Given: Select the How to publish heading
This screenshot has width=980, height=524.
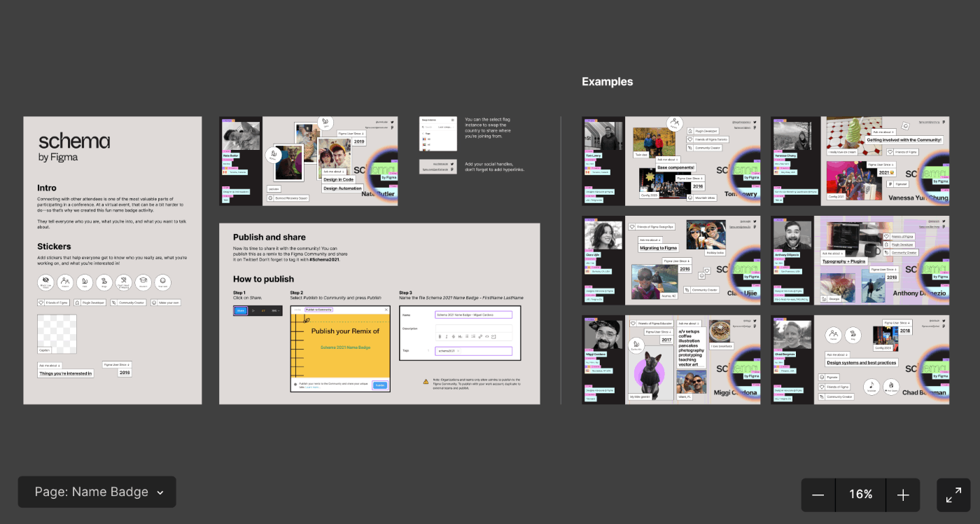Looking at the screenshot, I should click(263, 279).
